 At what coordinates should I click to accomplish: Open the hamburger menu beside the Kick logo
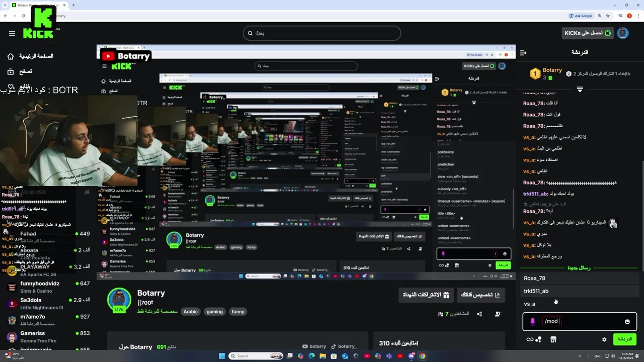point(12,33)
